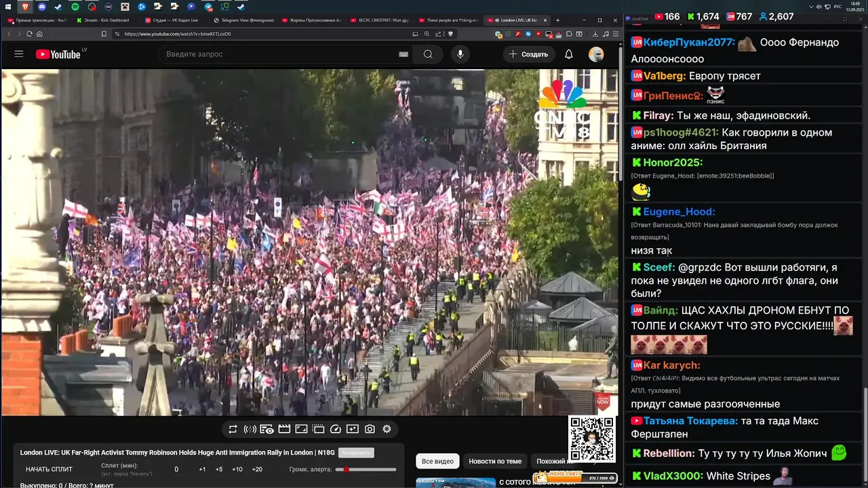Click the Brave shields icon in address bar
The width and height of the screenshot is (868, 488).
[450, 34]
